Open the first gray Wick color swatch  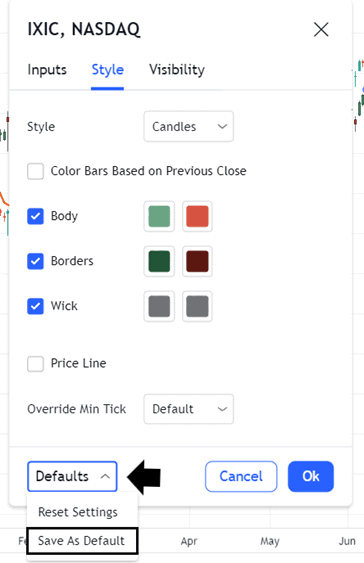159,306
